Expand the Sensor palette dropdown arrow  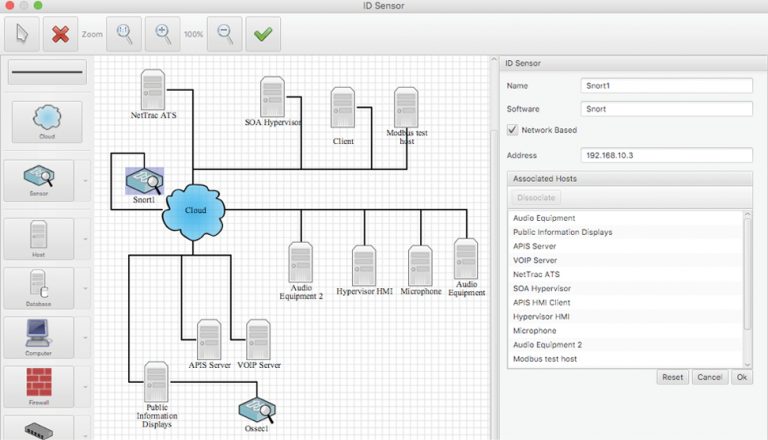[x=85, y=181]
